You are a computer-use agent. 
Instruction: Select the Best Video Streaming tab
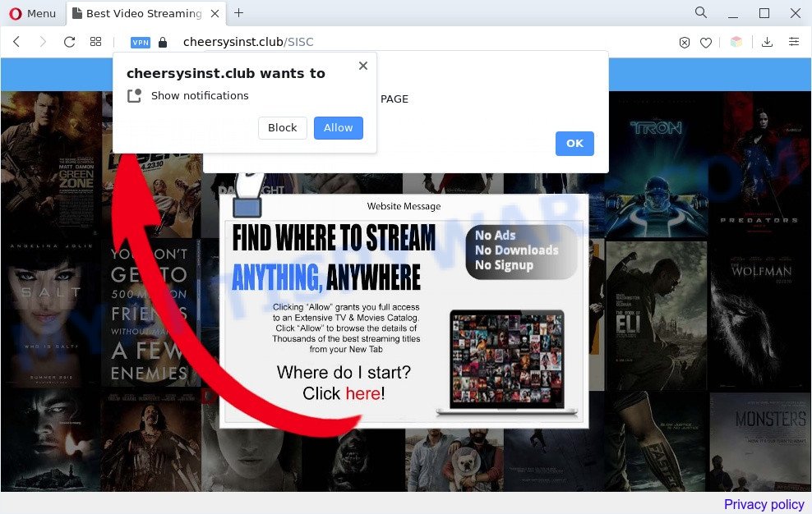(x=147, y=13)
